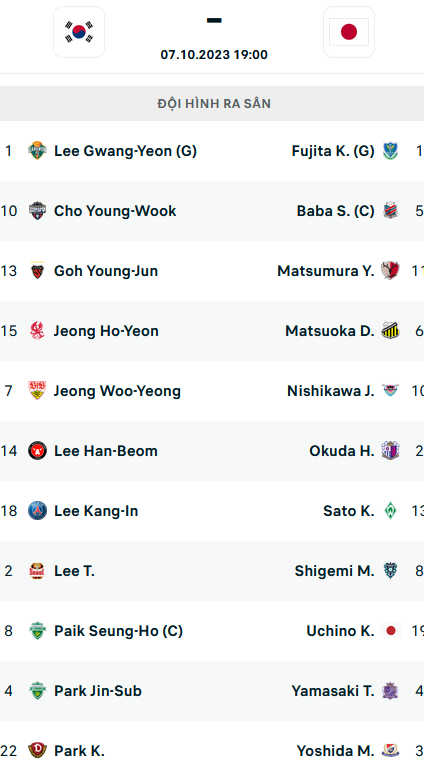
Task: Open player Lee Gwang-Yeon (G)
Action: pos(125,151)
